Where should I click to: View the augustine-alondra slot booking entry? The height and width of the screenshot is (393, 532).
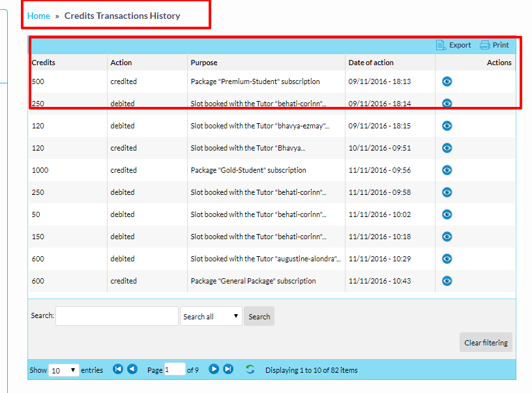(x=447, y=259)
